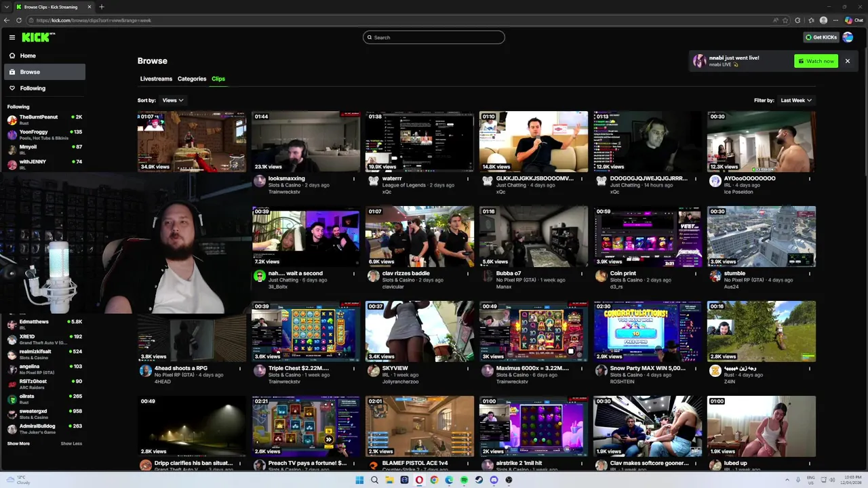
Task: Open options menu for Coin print clip
Action: 695,274
